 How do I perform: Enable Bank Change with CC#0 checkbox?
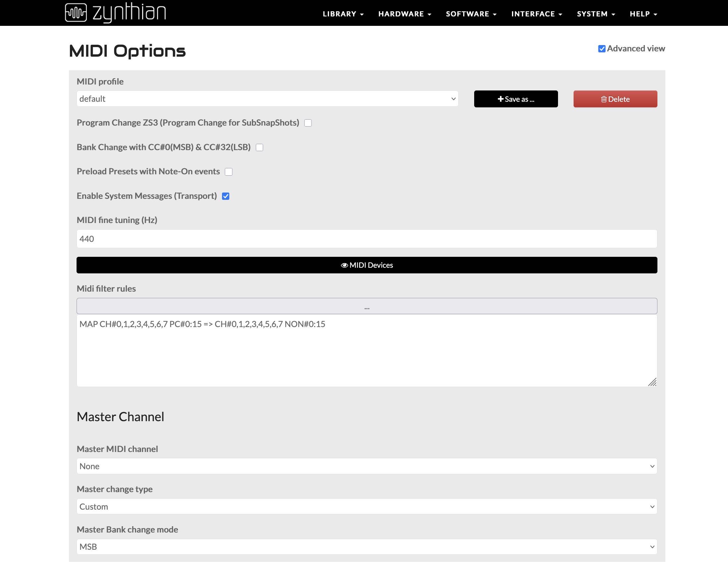coord(259,147)
